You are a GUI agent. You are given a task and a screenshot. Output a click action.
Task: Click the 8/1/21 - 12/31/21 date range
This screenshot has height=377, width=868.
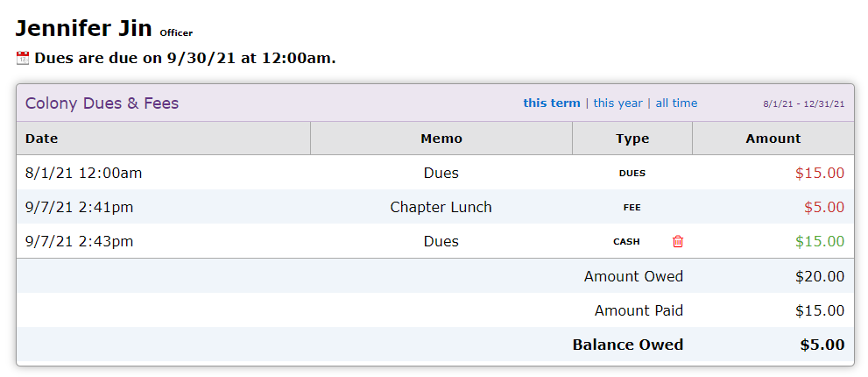(804, 103)
